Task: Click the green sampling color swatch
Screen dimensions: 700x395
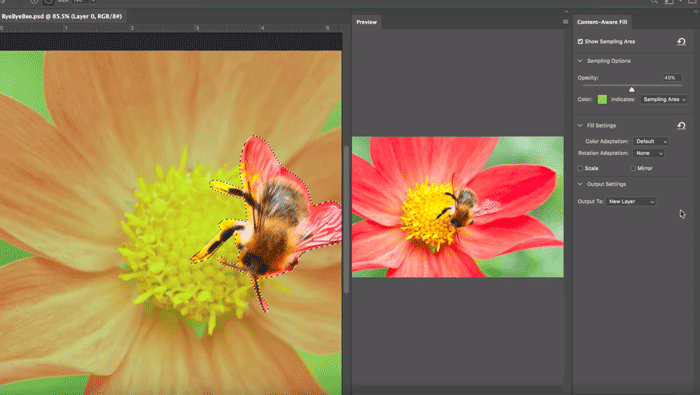Action: click(602, 99)
